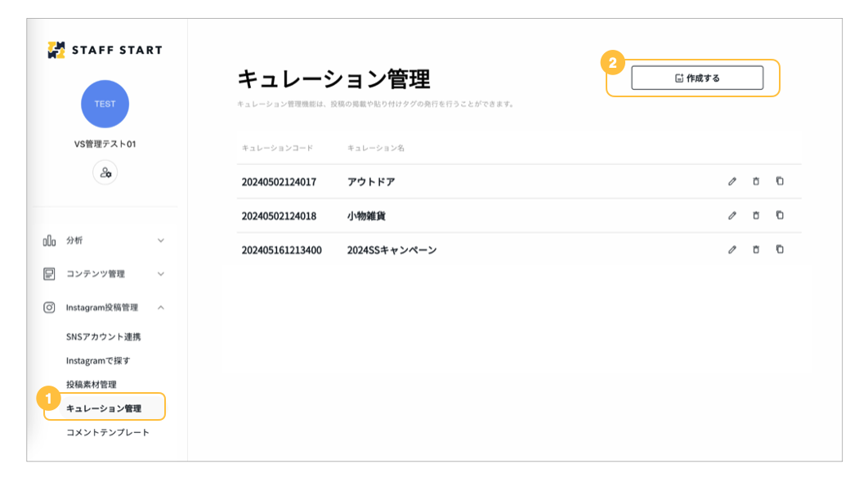Go to Instagramで探す

[98, 361]
